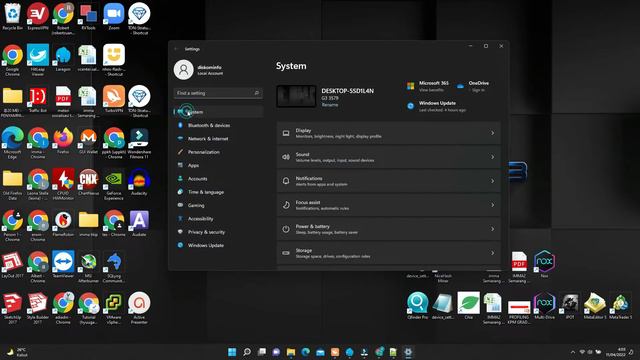Image resolution: width=640 pixels, height=360 pixels.
Task: Select the Microsoft Edge desktop icon
Action: [x=13, y=143]
